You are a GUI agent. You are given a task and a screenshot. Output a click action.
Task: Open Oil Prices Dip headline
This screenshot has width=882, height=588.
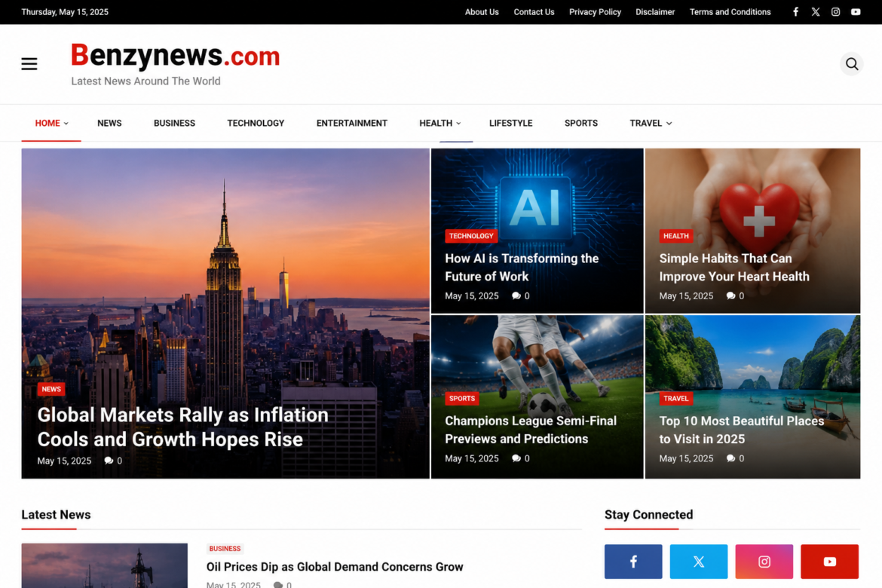335,567
